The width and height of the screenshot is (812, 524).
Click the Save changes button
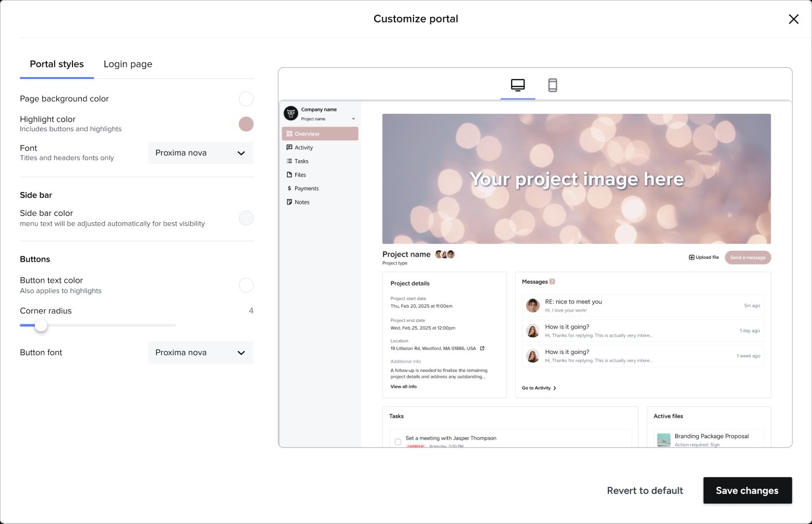(x=748, y=490)
